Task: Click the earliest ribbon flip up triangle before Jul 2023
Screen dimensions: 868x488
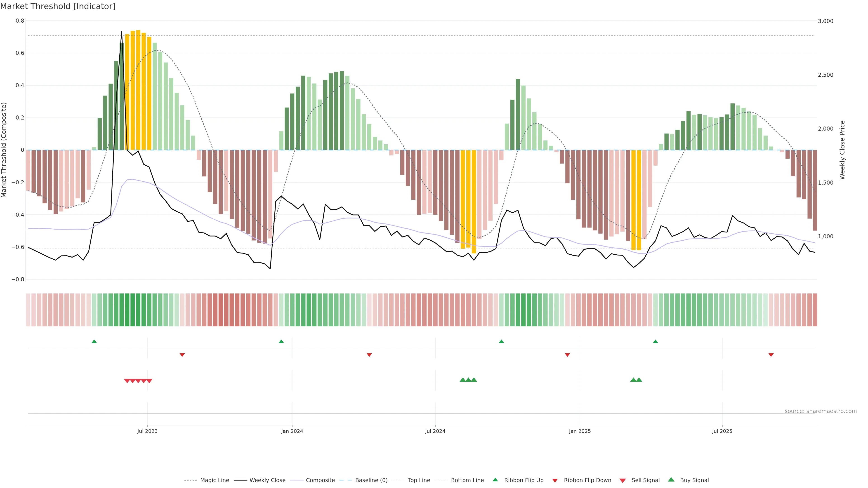Action: click(x=94, y=342)
